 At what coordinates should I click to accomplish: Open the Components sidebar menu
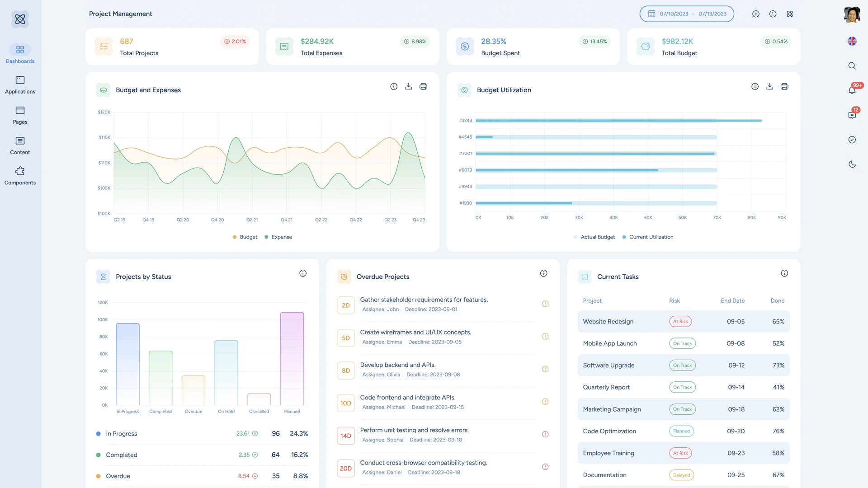(x=20, y=176)
